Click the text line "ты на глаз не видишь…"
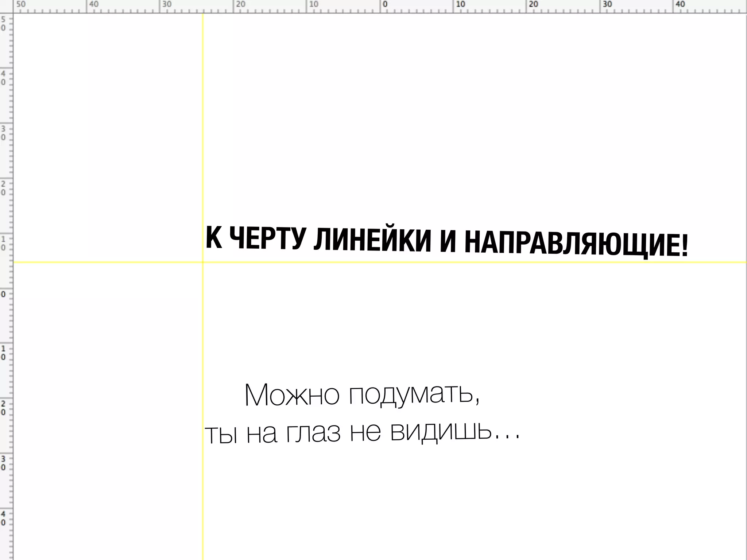The image size is (747, 560). click(x=362, y=432)
